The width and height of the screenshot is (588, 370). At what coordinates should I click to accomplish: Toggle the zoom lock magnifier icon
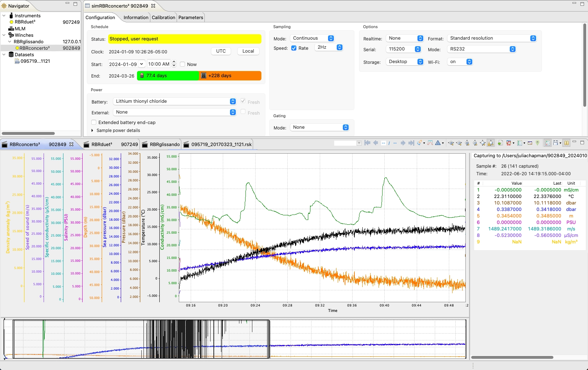pos(491,143)
